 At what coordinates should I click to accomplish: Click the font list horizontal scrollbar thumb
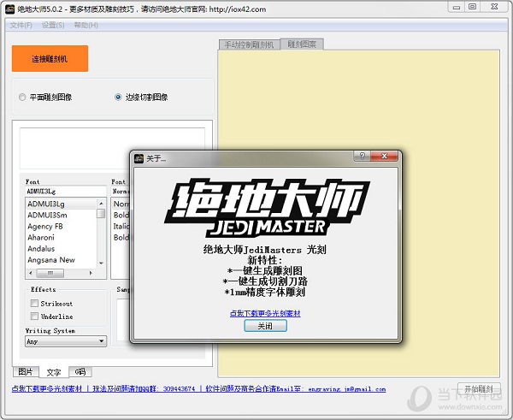point(50,273)
